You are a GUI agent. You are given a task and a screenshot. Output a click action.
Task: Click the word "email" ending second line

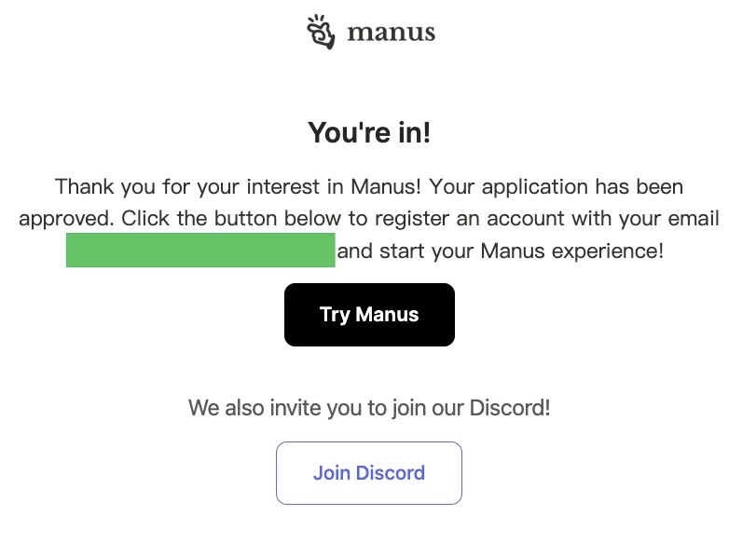(x=694, y=218)
